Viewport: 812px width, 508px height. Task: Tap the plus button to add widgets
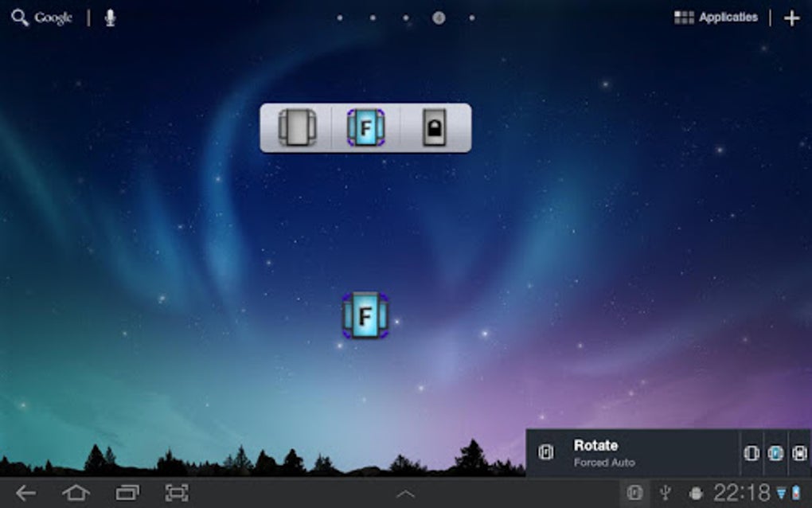click(x=792, y=16)
